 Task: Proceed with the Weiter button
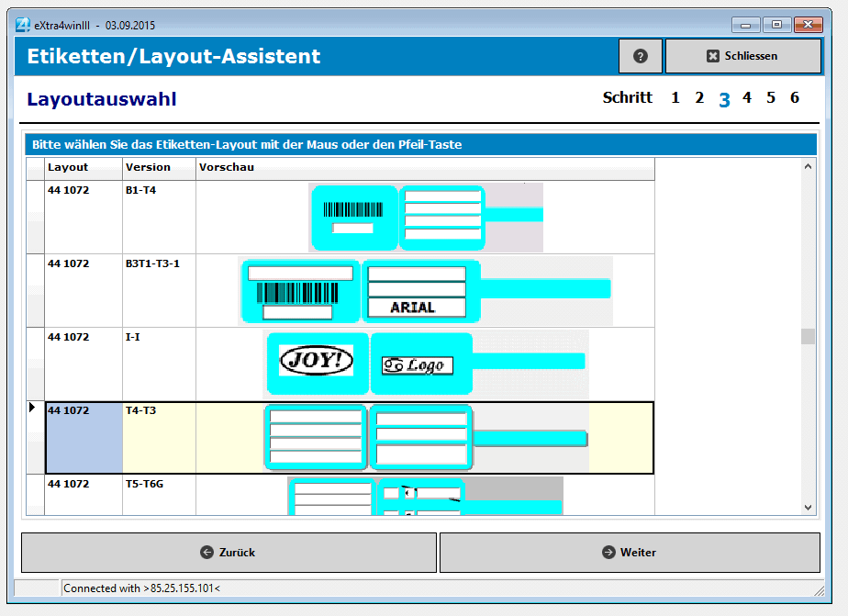[x=630, y=553]
